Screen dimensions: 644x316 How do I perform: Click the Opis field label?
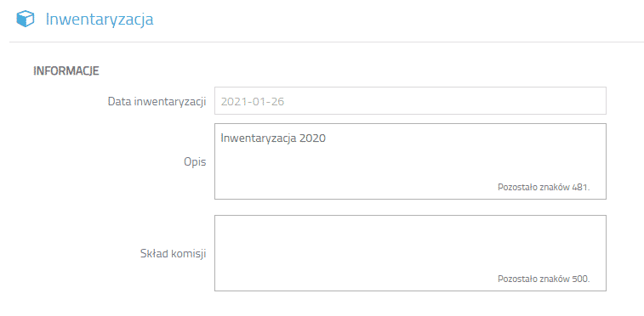[195, 162]
